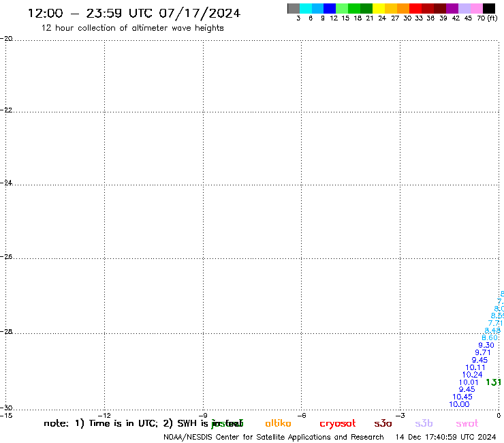Click the wave height value '10.24'
The width and height of the screenshot is (504, 443).
click(472, 375)
